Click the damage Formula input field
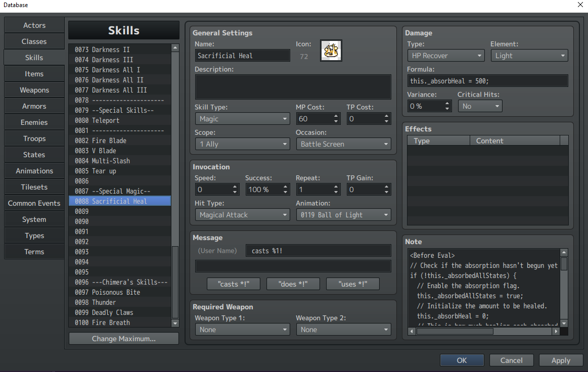 487,81
